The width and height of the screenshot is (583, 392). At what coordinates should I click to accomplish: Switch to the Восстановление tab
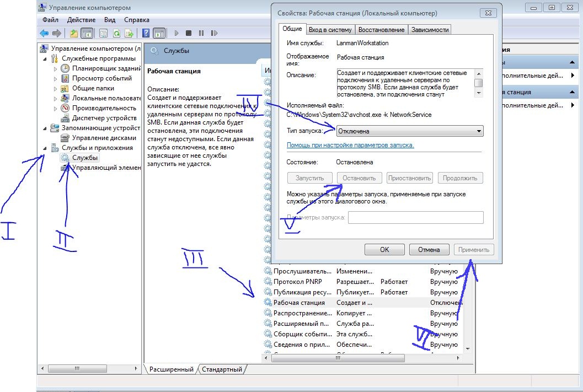pyautogui.click(x=382, y=30)
